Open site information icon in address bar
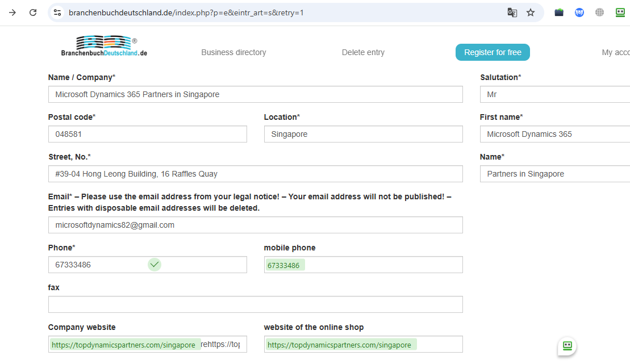630x364 pixels. pos(57,12)
